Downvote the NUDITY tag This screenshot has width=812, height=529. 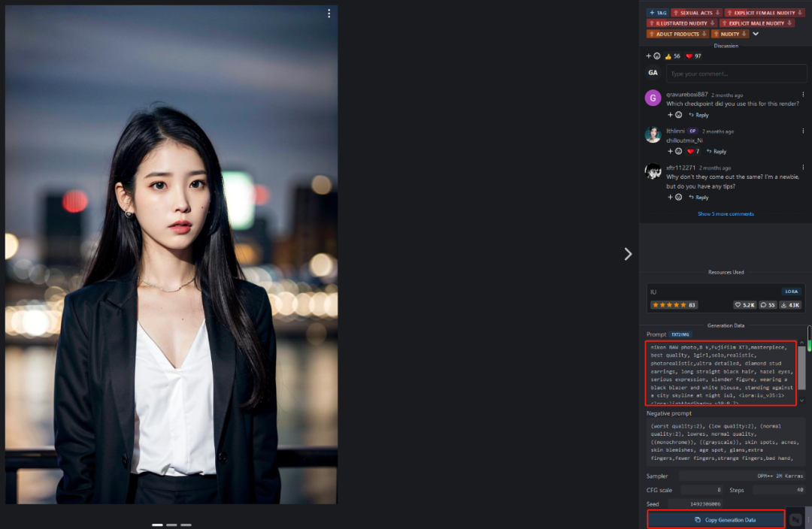(744, 34)
